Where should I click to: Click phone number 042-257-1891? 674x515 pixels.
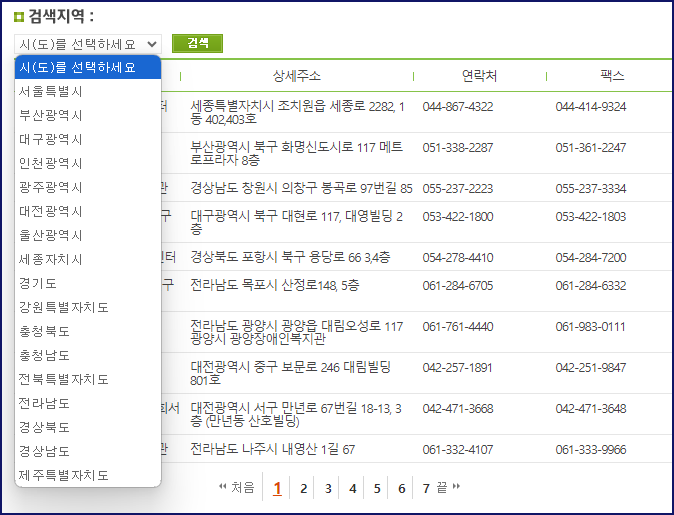coord(457,368)
